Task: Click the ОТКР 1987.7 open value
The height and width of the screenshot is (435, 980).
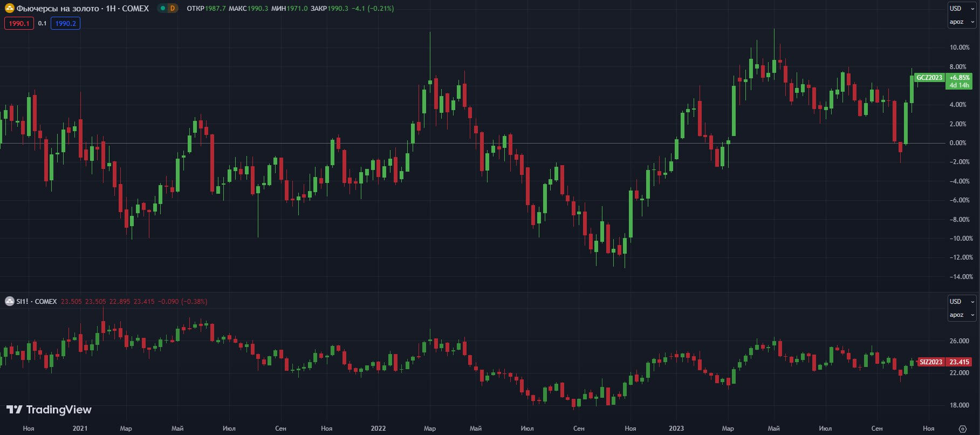Action: (x=206, y=9)
